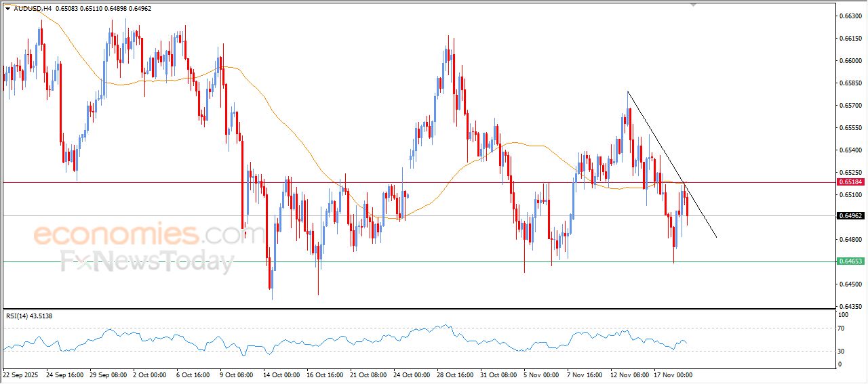Select the green 0.64653 price tag
Screen dimensions: 868x384
[x=850, y=261]
